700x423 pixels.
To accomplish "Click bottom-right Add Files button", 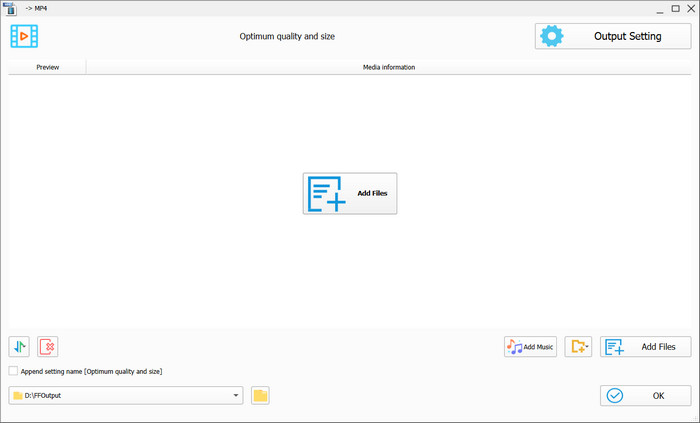I will 646,347.
